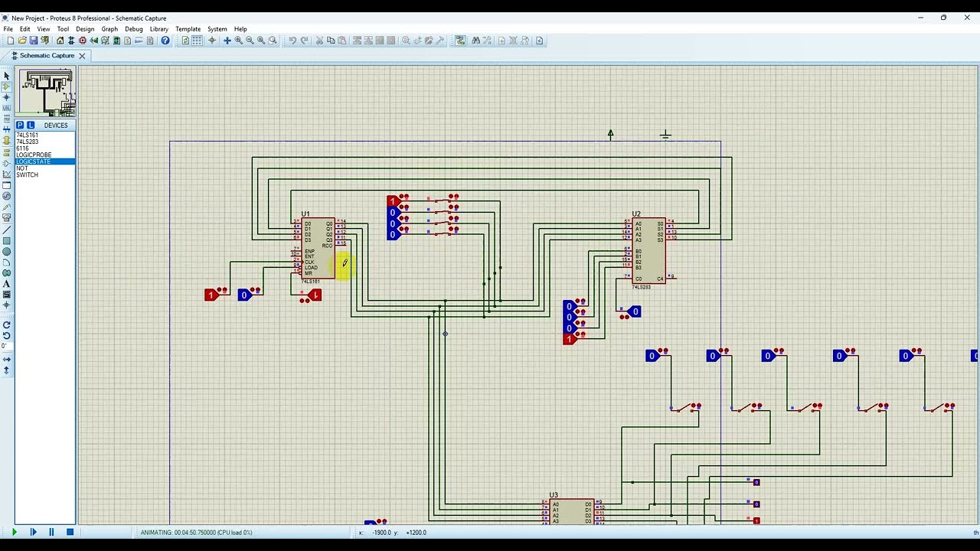This screenshot has width=980, height=551.
Task: Open the Library manager (L) button
Action: 31,125
